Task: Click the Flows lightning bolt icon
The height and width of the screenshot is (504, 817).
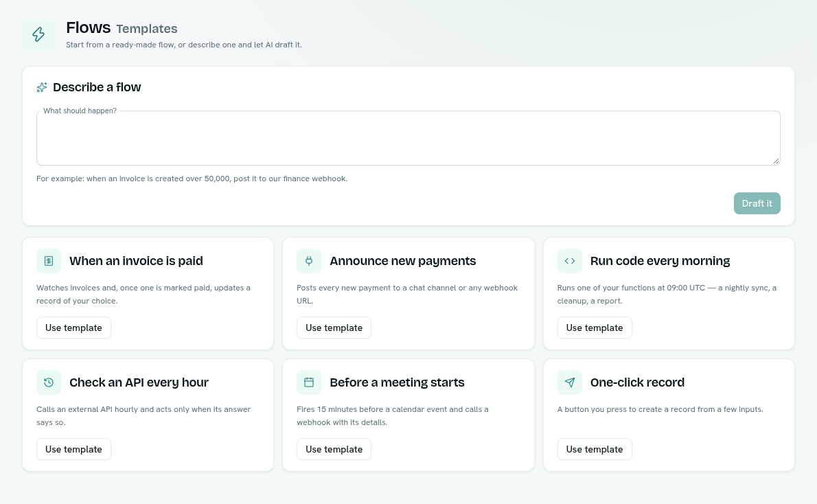Action: [x=38, y=34]
